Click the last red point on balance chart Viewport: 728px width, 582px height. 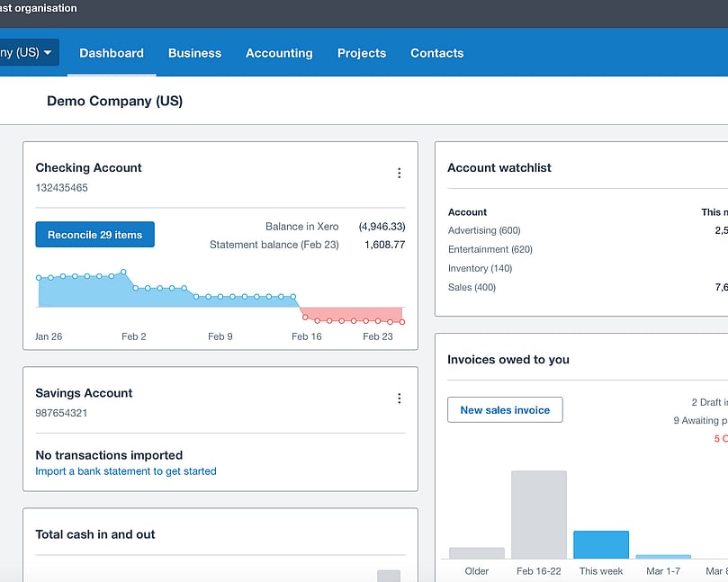402,321
